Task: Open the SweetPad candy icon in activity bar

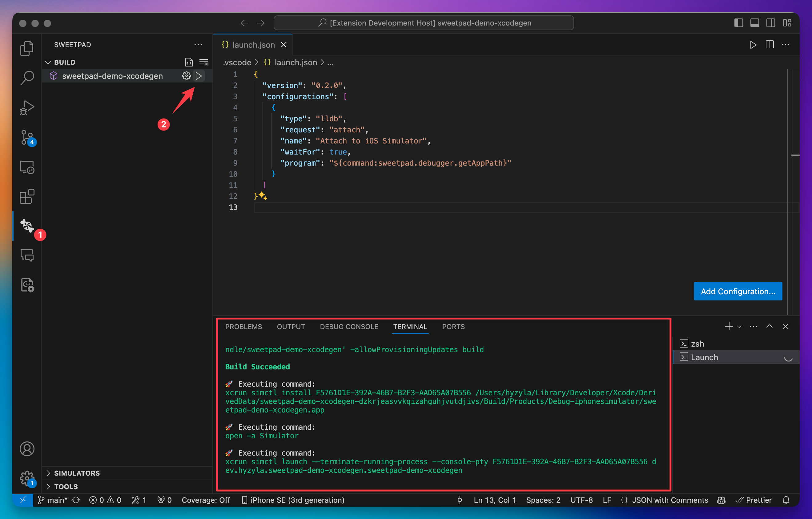Action: click(x=27, y=226)
